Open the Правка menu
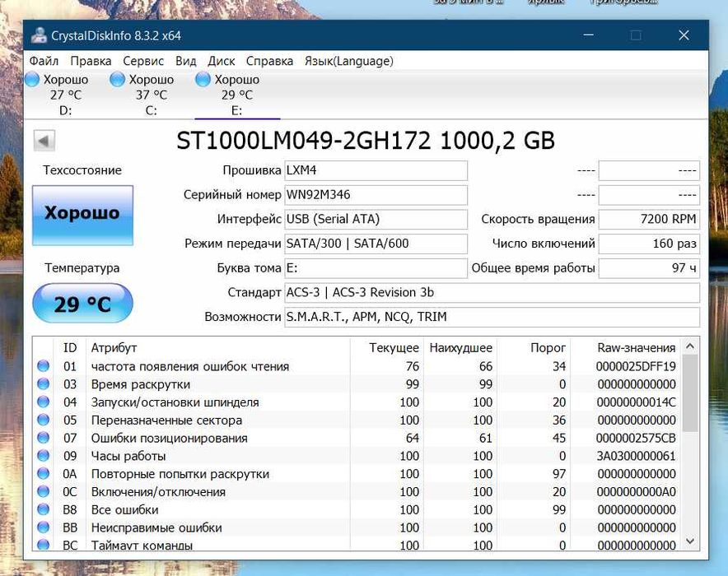Screen dimensions: 728x576 [x=91, y=61]
